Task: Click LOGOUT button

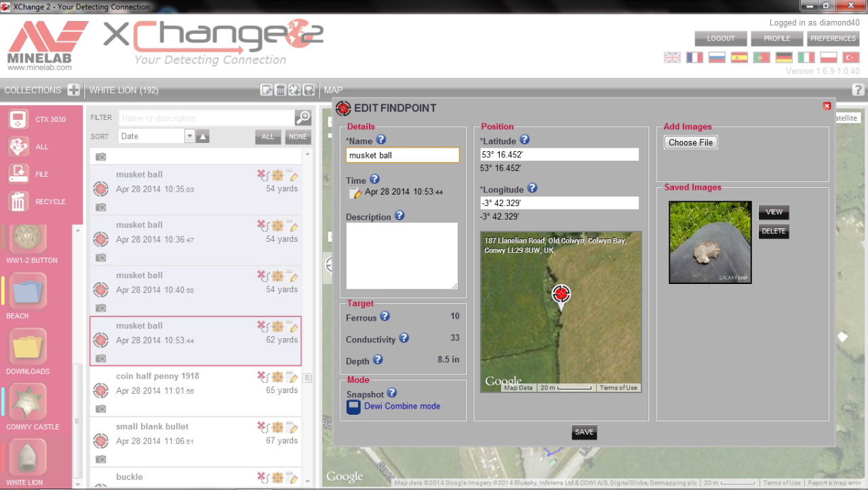Action: (721, 39)
